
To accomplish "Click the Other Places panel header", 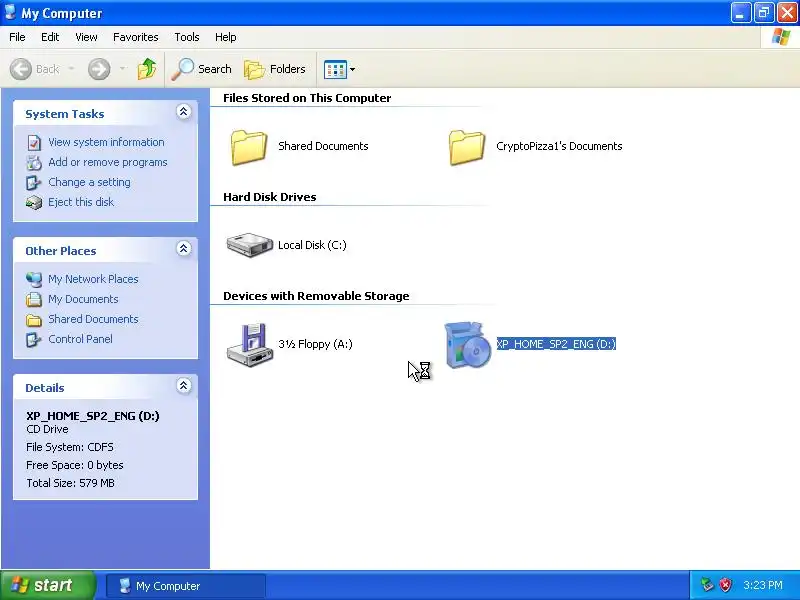I will coord(105,250).
